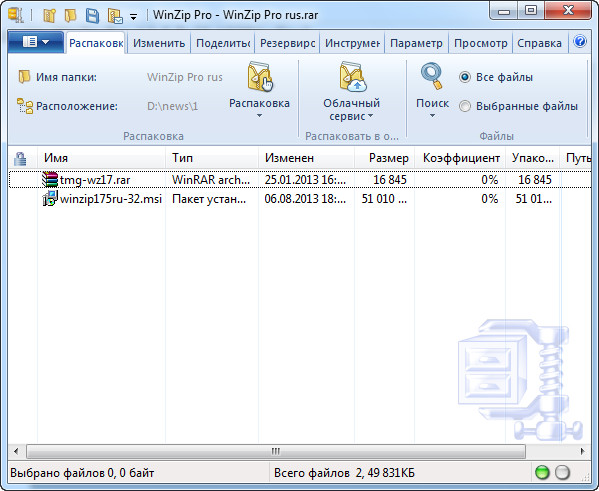
Task: Minimize the WinZip Pro window
Action: [504, 11]
